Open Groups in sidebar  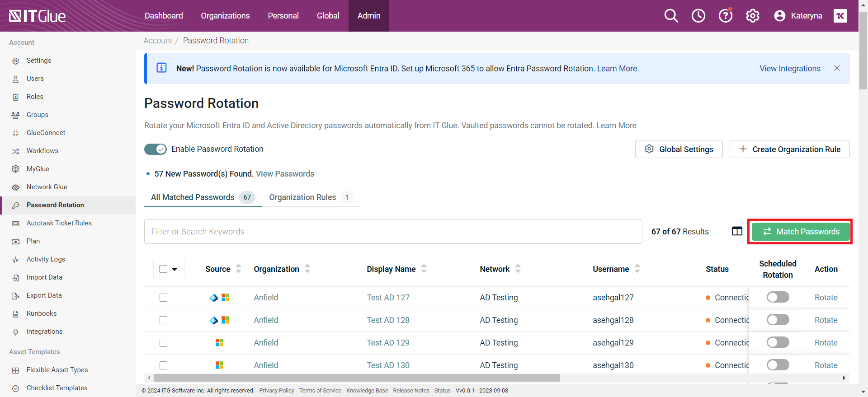[x=37, y=115]
